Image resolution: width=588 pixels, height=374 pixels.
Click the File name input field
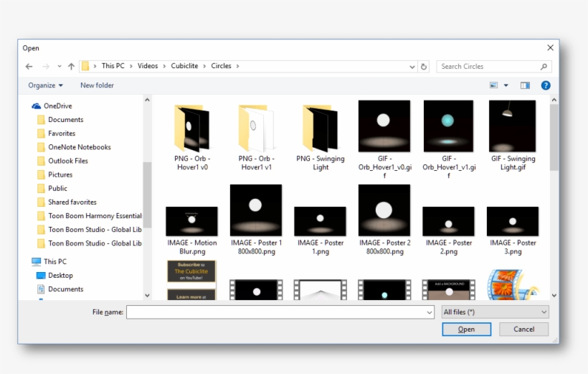click(276, 312)
